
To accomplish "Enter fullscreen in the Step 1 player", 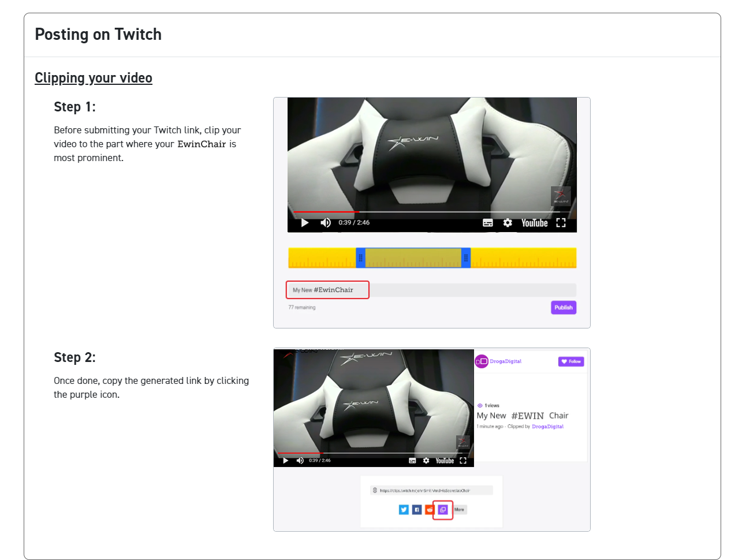I will (x=561, y=223).
